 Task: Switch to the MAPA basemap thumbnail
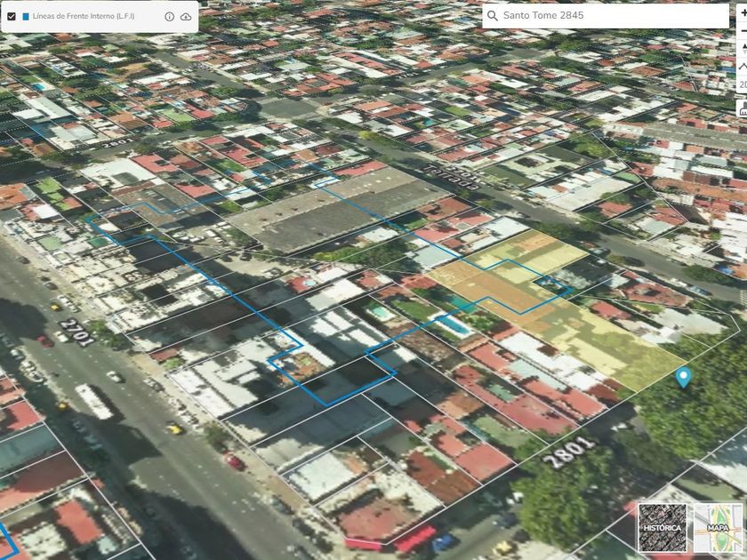[718, 528]
